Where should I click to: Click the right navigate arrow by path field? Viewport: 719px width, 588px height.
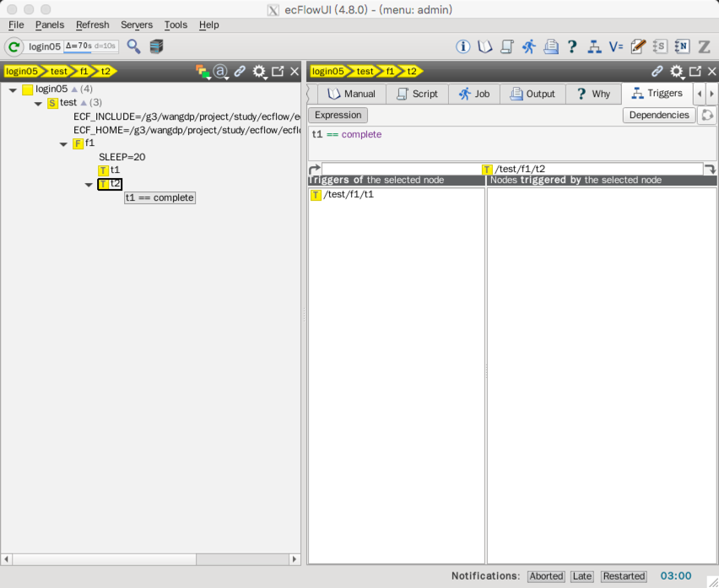[x=710, y=169]
